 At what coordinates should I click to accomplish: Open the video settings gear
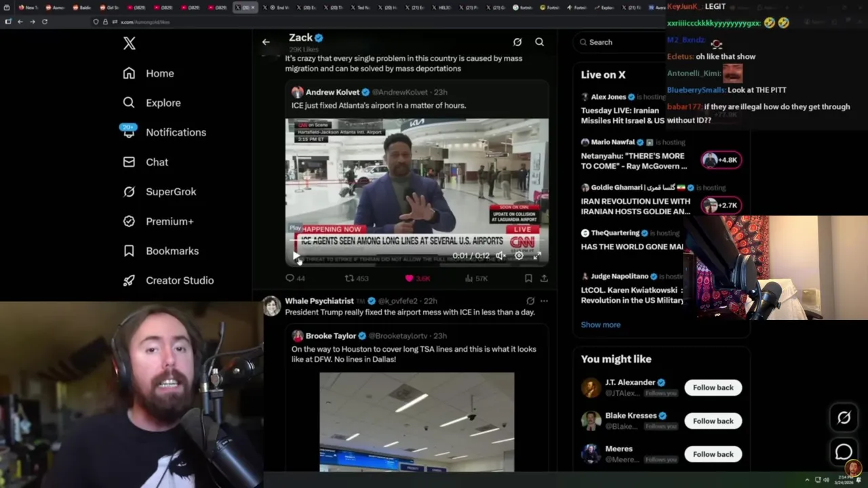[x=519, y=256]
